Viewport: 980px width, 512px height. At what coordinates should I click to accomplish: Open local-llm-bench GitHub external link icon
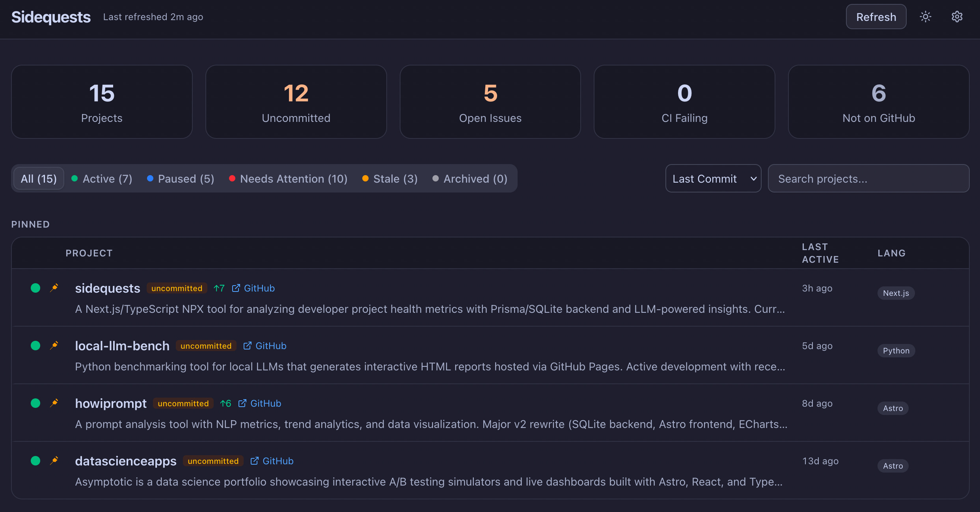(247, 346)
